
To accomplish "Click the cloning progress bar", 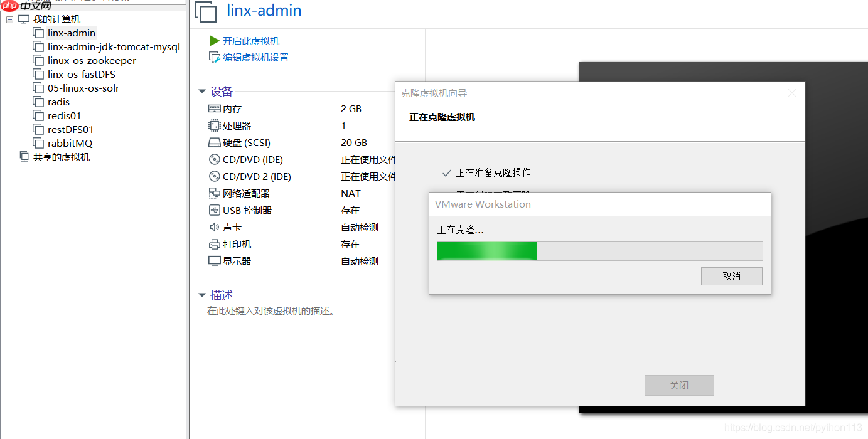I will pos(599,251).
